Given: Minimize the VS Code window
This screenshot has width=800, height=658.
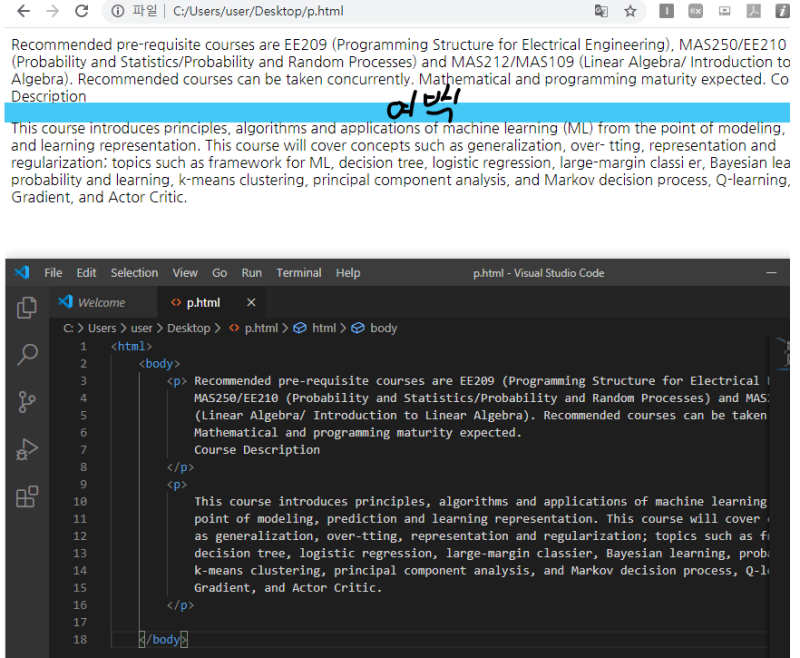Looking at the screenshot, I should (771, 273).
